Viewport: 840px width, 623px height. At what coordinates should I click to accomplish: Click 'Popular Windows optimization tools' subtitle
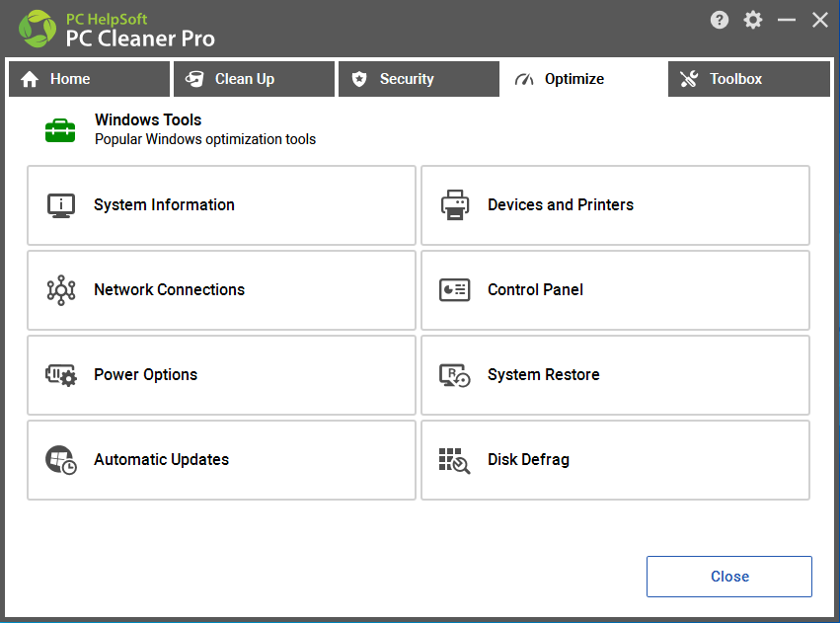click(x=205, y=139)
